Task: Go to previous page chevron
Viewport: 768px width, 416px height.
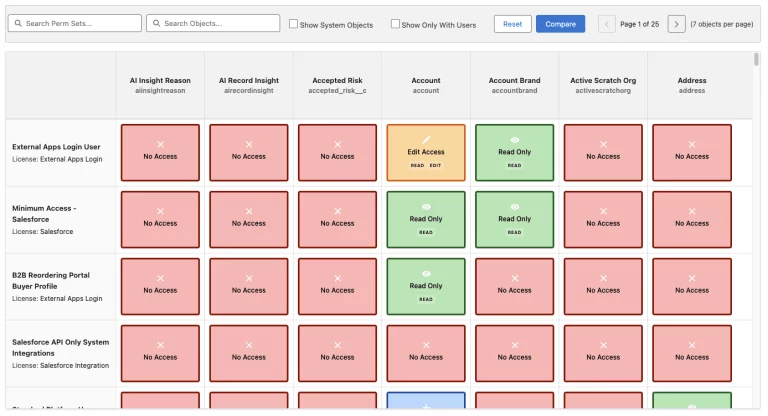Action: click(607, 24)
